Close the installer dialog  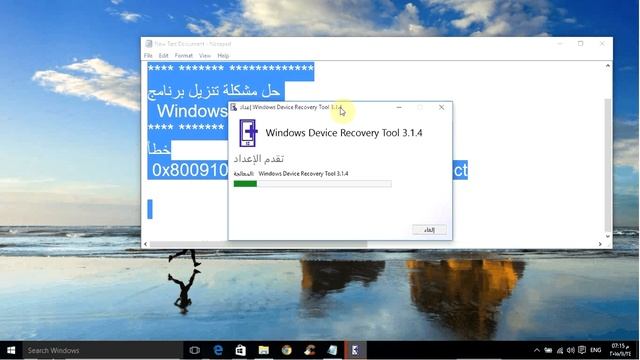pyautogui.click(x=441, y=107)
